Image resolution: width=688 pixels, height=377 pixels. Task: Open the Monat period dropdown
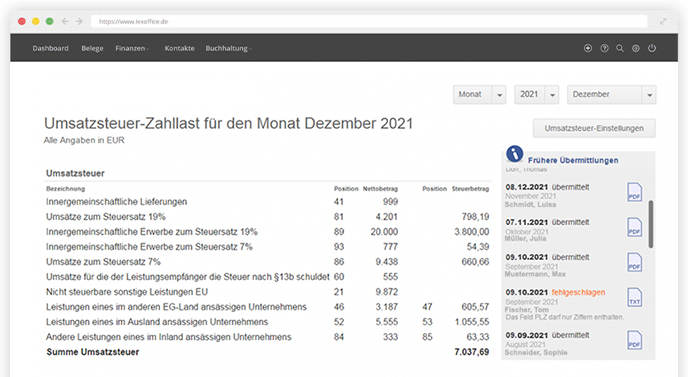coord(480,94)
